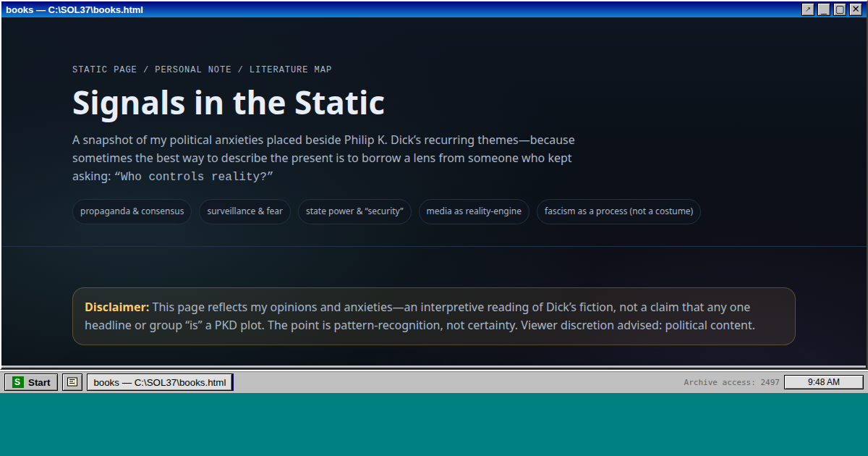Select the "surveillance & fear" tag

244,211
